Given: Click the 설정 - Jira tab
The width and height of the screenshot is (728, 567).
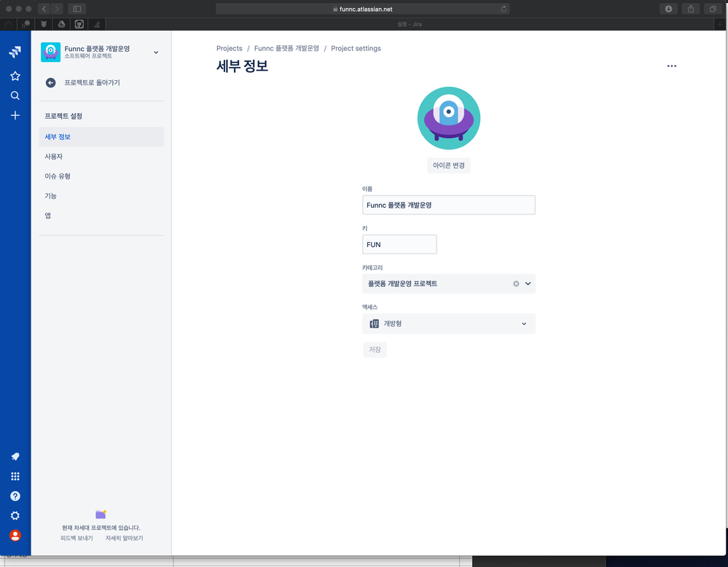Looking at the screenshot, I should tap(410, 24).
